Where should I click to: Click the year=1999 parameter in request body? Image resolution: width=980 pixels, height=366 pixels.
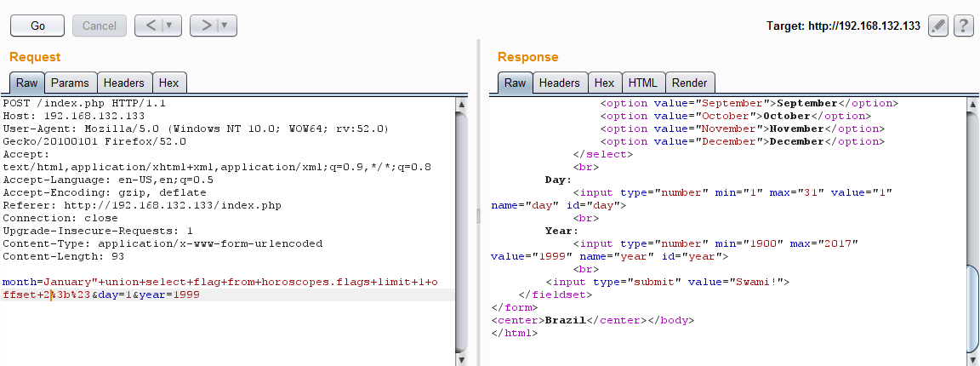coord(169,295)
